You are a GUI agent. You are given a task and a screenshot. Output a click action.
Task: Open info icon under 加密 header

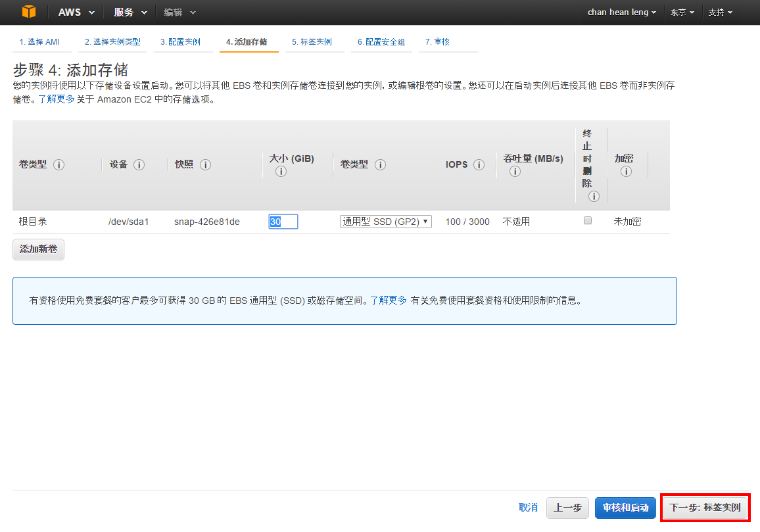tap(627, 172)
